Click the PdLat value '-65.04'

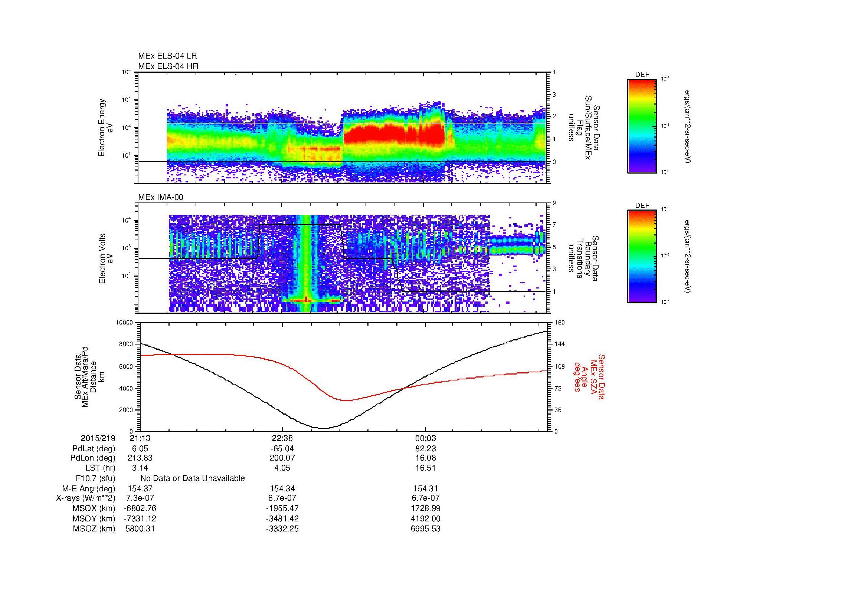282,449
